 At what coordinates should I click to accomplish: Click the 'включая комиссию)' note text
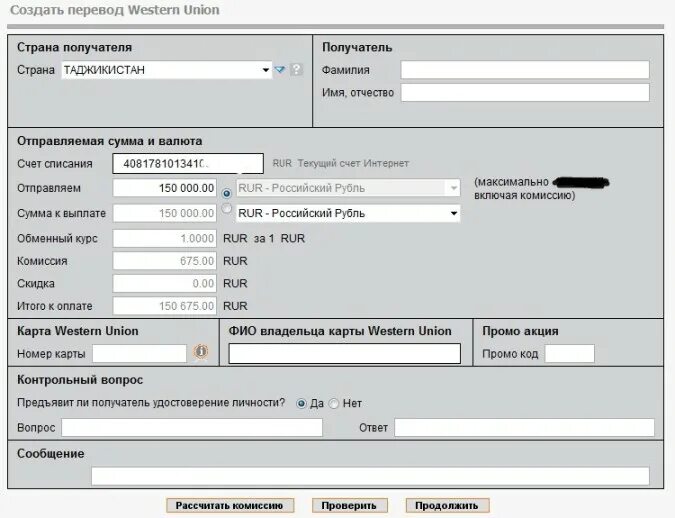525,195
